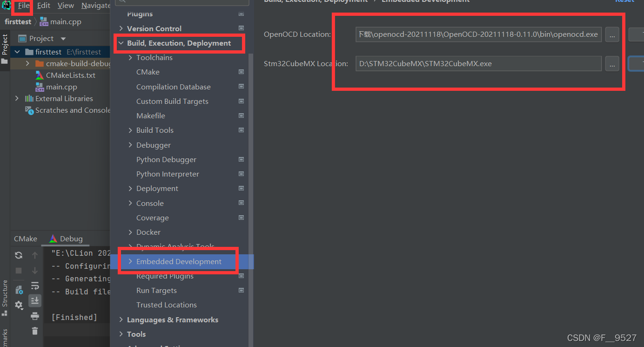Collapse Build, Execution, Deployment node
Screen dimensions: 644x347
[121, 43]
